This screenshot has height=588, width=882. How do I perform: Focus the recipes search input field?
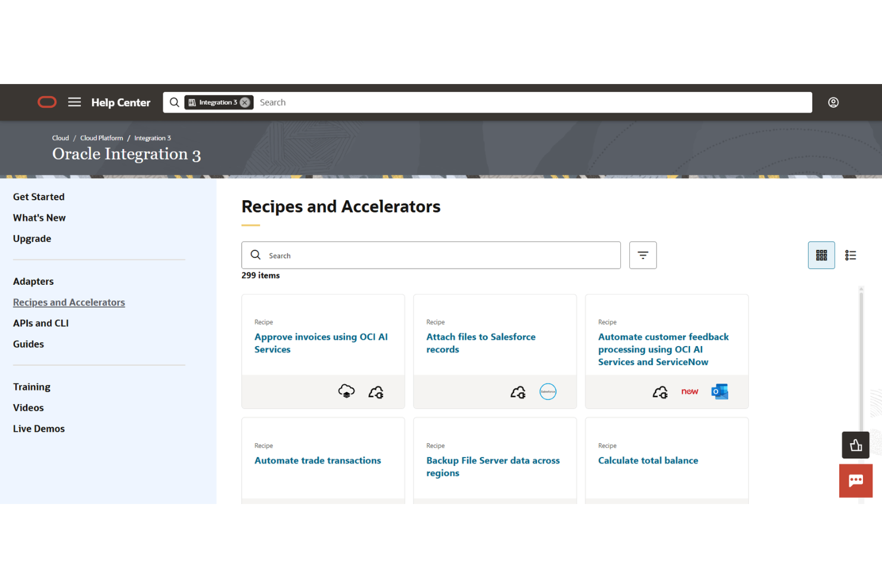coord(431,255)
